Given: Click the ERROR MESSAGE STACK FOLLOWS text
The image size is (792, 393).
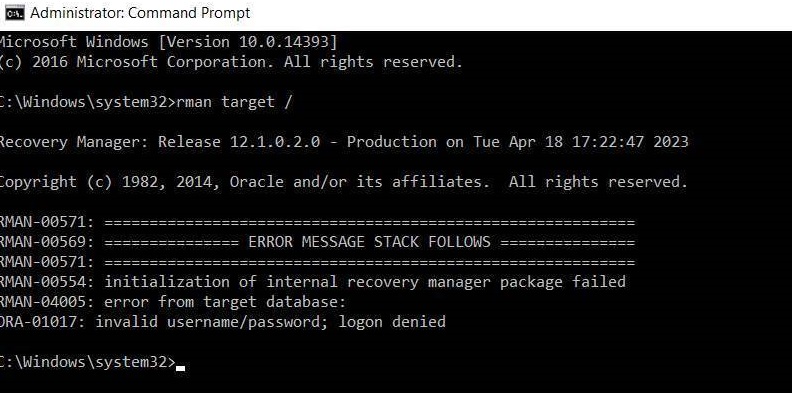Looking at the screenshot, I should point(369,242).
